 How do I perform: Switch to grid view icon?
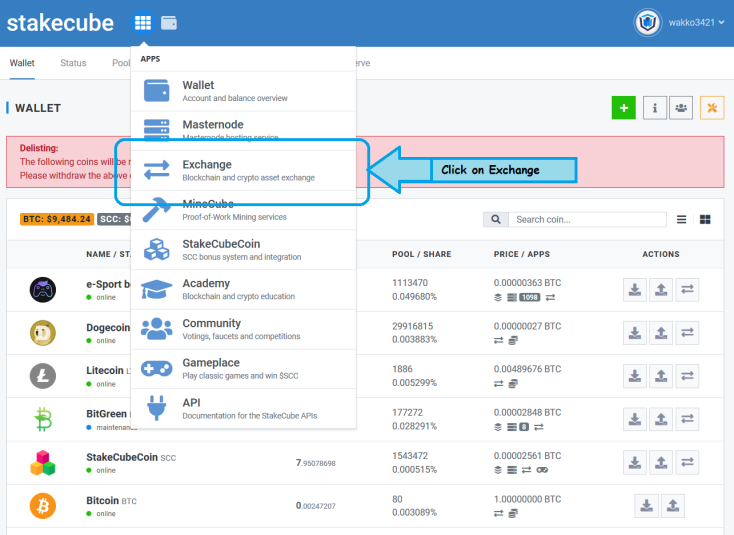click(705, 220)
